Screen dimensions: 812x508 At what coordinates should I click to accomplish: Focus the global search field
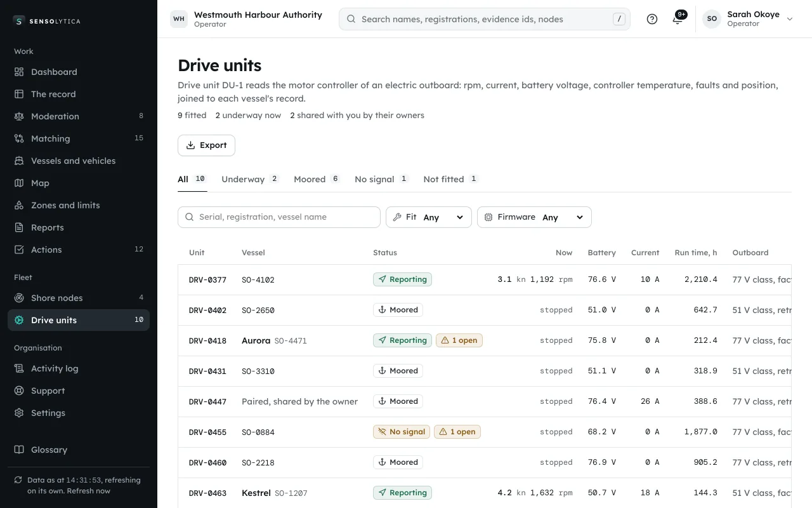[485, 19]
